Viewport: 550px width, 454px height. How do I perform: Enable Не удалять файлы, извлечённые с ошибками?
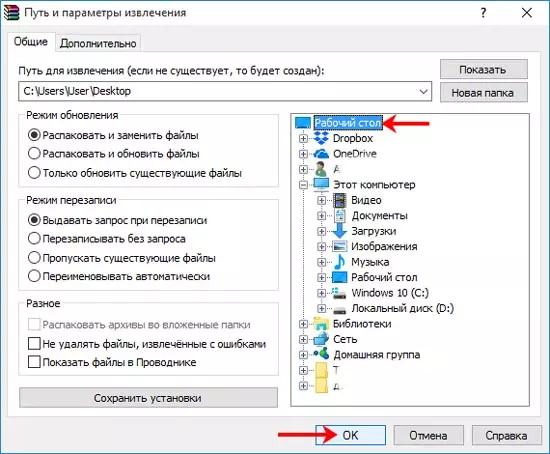coord(147,344)
